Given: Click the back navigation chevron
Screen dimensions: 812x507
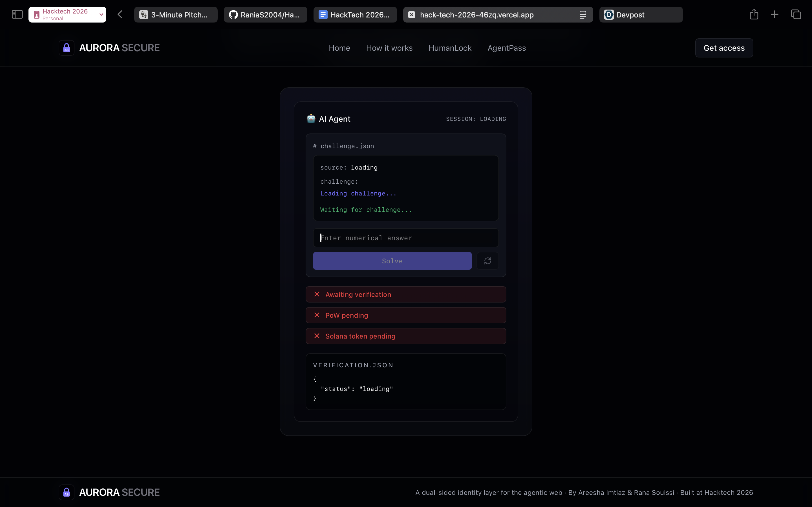Looking at the screenshot, I should tap(120, 14).
